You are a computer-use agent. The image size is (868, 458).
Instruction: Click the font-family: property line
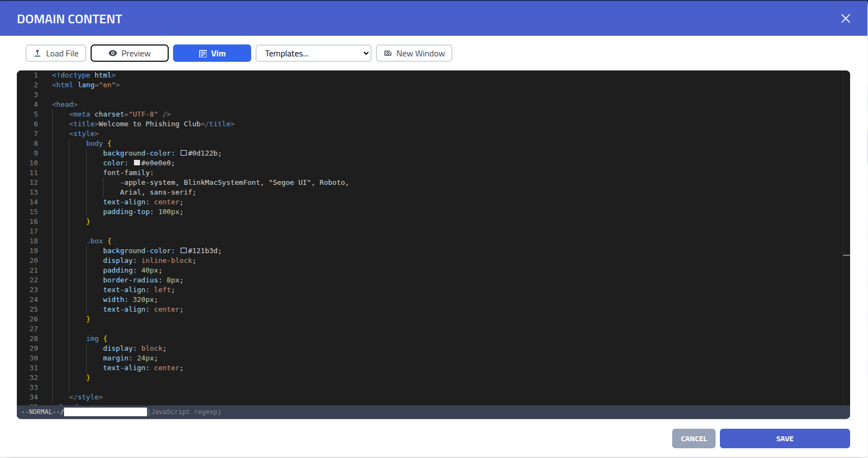coord(128,173)
